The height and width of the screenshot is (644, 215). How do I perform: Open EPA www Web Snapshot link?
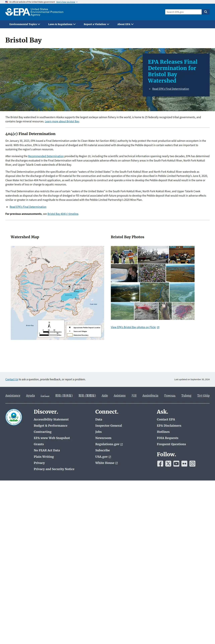coord(52,438)
